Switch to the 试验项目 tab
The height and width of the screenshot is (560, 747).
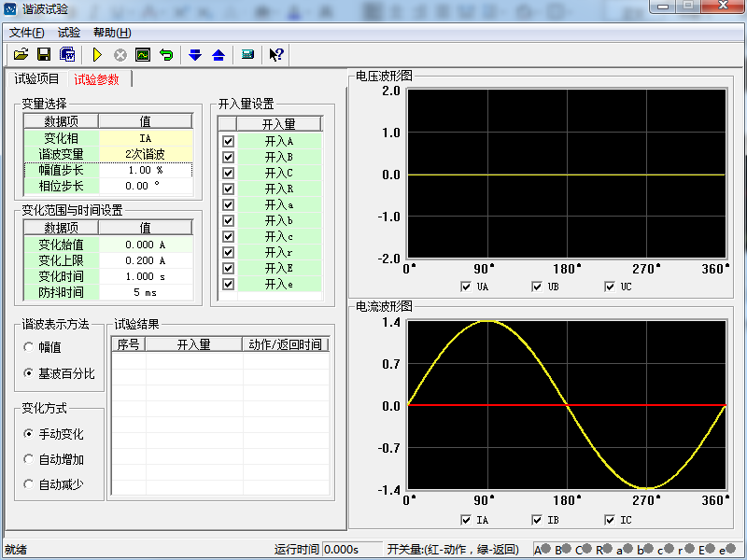click(36, 79)
